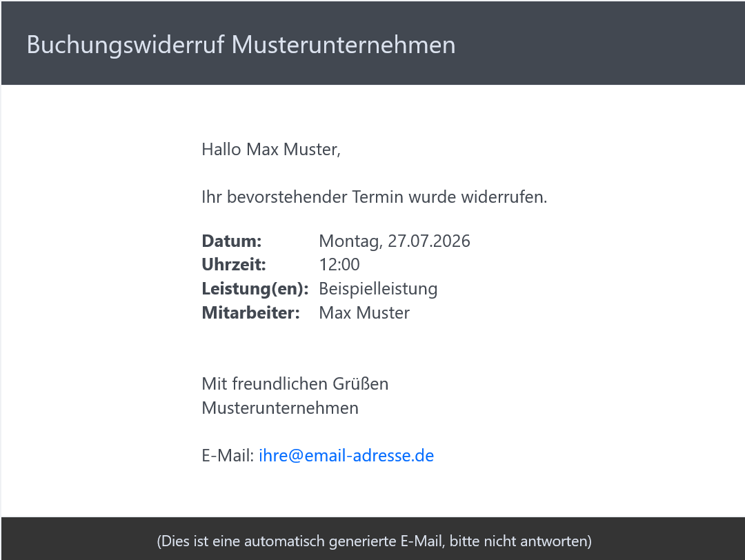Select the Mitarbeiter value Max Muster
The width and height of the screenshot is (745, 560).
[x=364, y=312]
